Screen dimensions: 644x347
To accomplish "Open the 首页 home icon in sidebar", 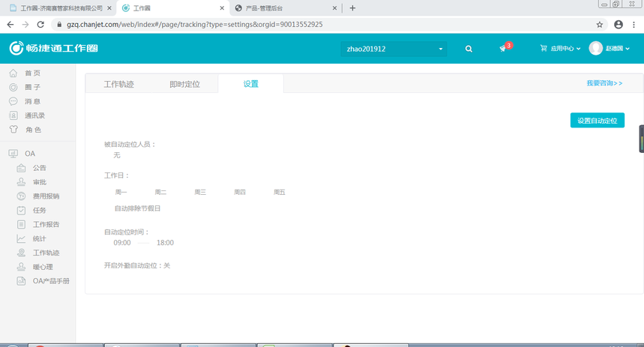I will pyautogui.click(x=13, y=73).
